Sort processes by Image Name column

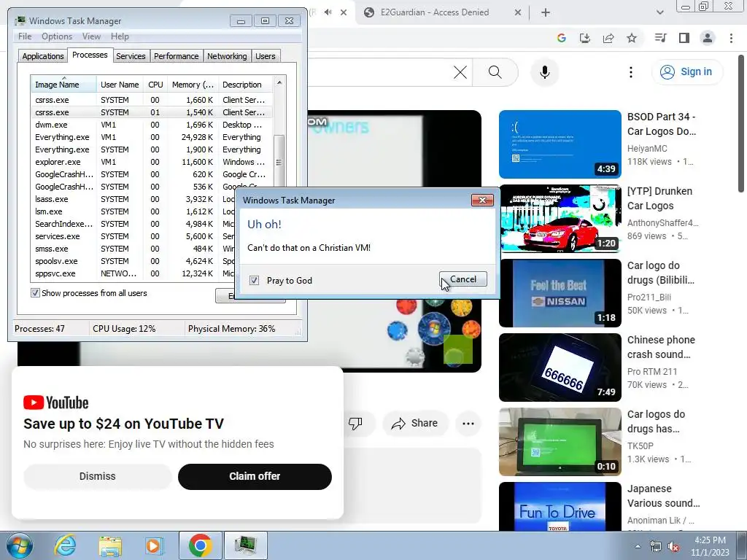click(64, 85)
